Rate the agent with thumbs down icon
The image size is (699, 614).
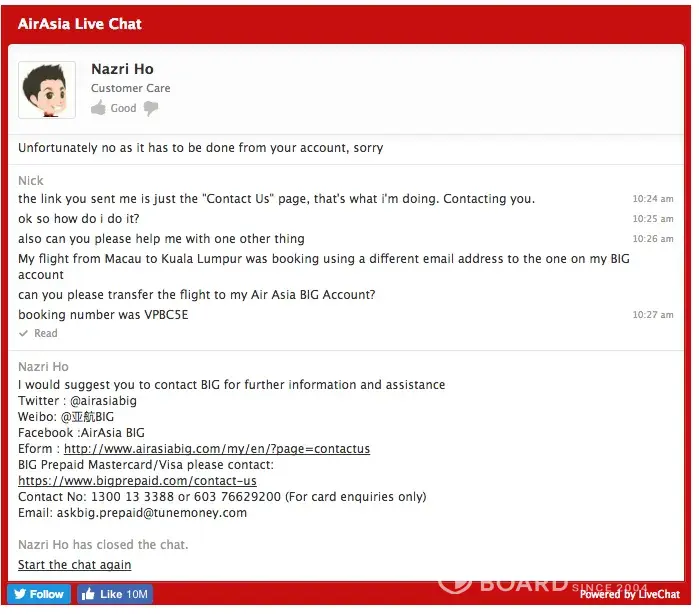[x=151, y=108]
